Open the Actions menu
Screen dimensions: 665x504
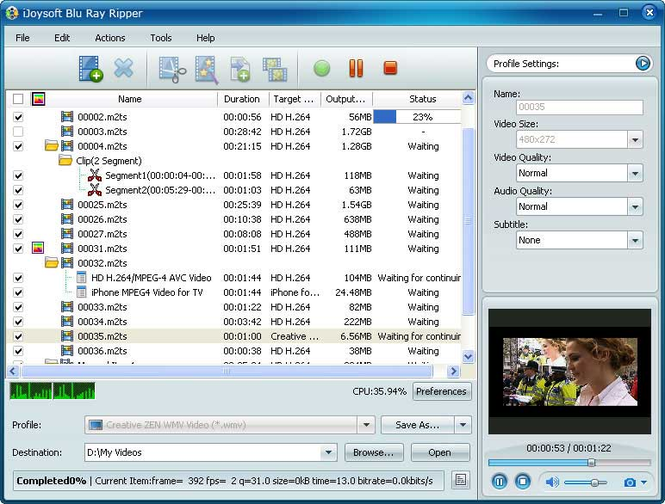pos(110,38)
